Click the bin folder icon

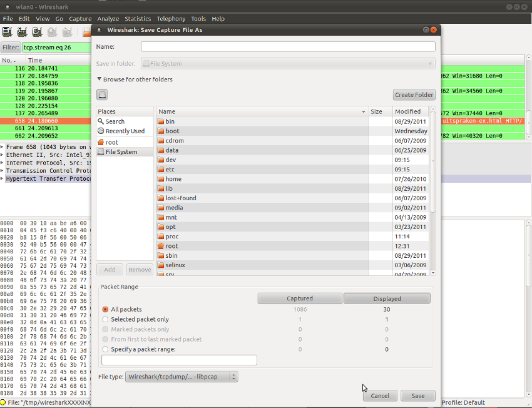(161, 121)
